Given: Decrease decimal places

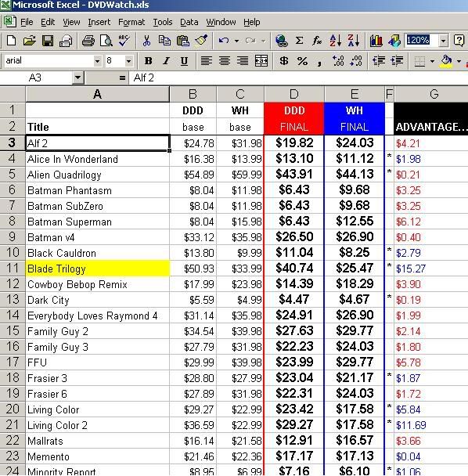Looking at the screenshot, I should 356,61.
